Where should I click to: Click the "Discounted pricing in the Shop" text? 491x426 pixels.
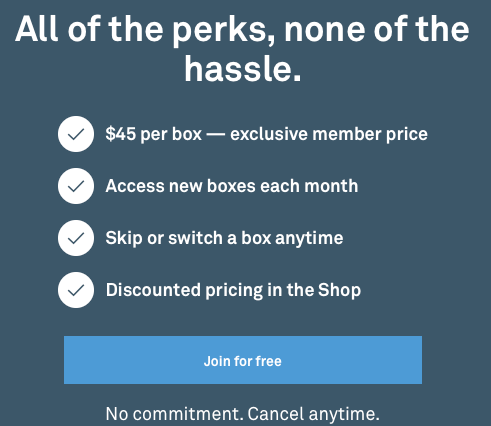point(233,290)
